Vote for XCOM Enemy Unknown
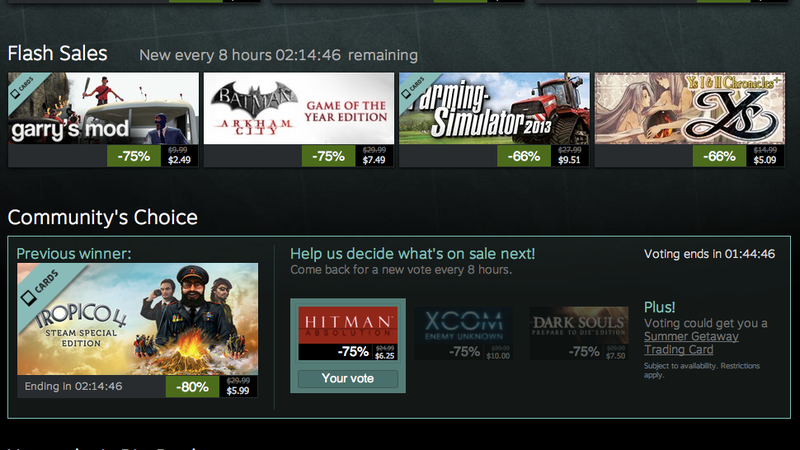This screenshot has width=800, height=450. (x=463, y=333)
